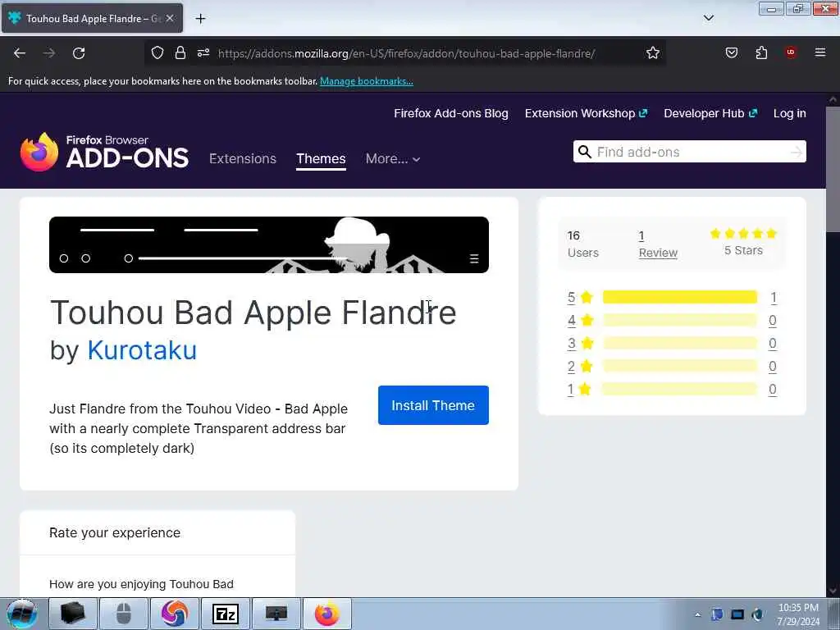This screenshot has width=840, height=630.
Task: Open Developer Hub link
Action: coord(710,113)
